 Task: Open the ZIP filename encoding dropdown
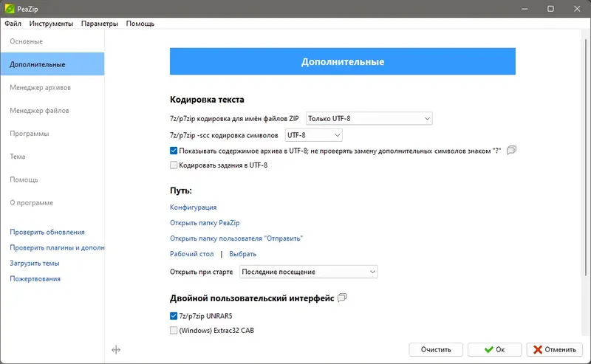pos(369,118)
